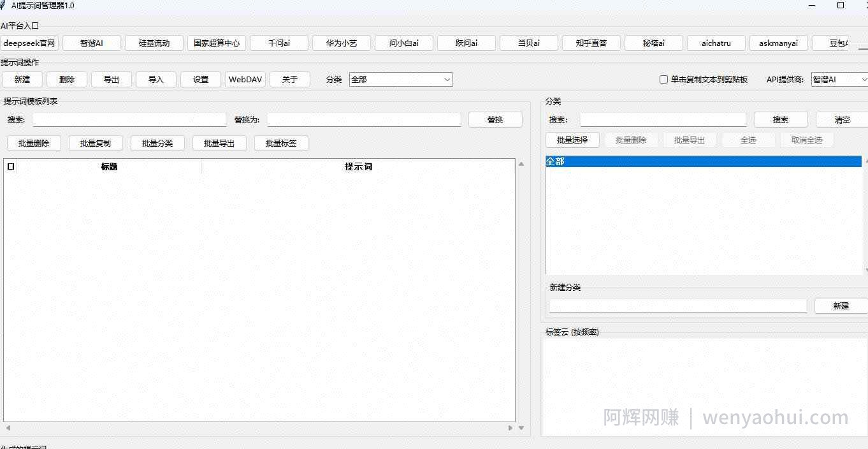Image resolution: width=868 pixels, height=449 pixels.
Task: Click the category panel 搜索 button
Action: click(x=781, y=120)
